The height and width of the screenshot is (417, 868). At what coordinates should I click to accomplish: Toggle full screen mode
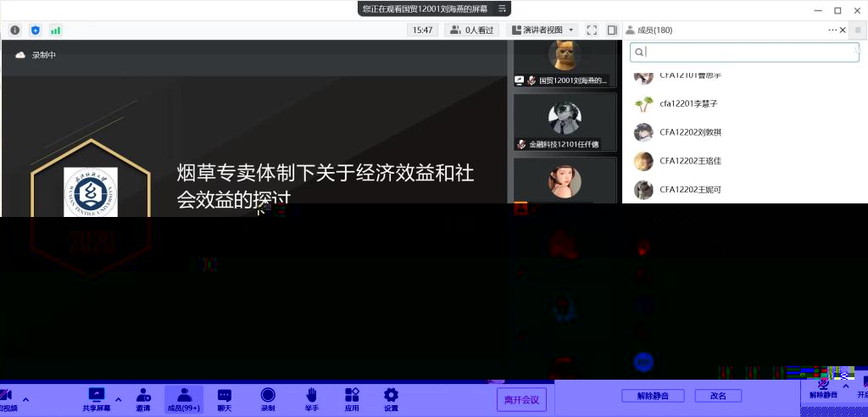point(593,30)
